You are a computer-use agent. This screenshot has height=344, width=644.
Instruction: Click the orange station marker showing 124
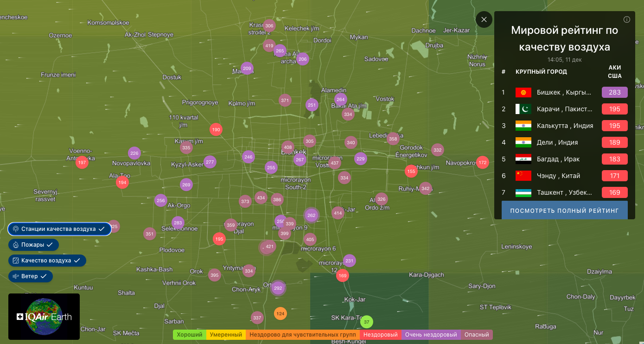(x=280, y=314)
